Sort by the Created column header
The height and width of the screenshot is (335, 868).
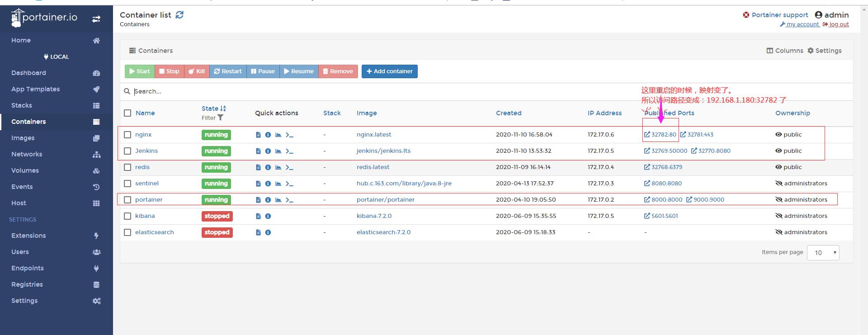tap(509, 113)
